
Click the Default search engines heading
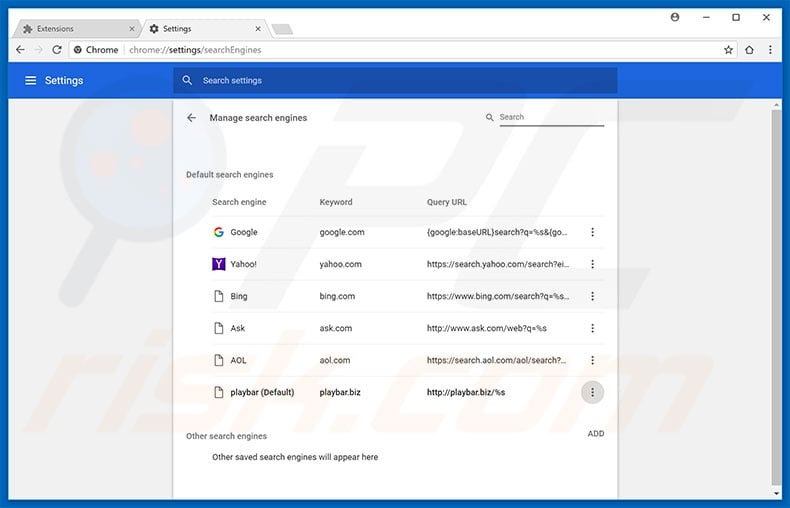pos(229,175)
